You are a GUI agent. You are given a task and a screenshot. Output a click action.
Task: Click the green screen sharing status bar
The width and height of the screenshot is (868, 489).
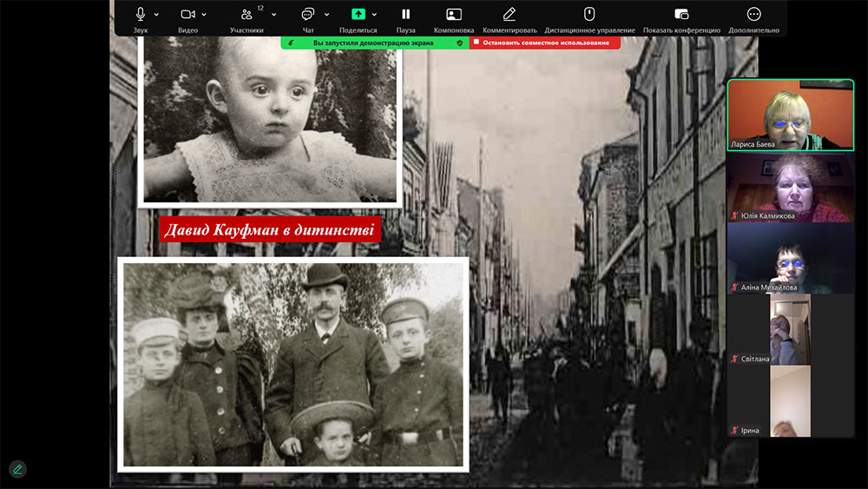tap(374, 43)
